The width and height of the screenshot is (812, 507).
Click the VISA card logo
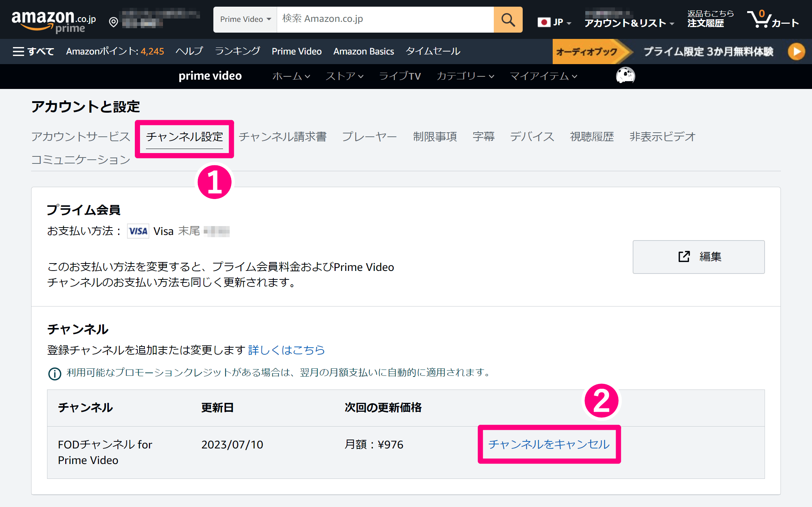(x=138, y=231)
